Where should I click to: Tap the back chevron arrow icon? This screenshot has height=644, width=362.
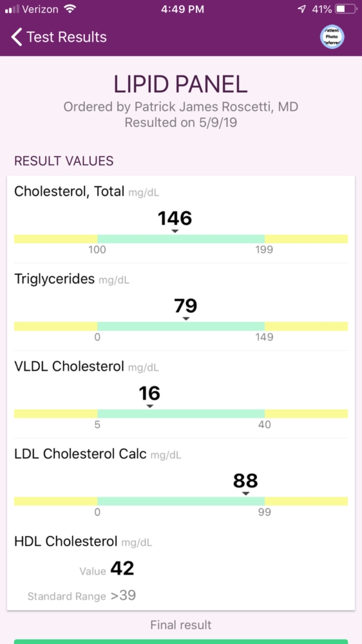pyautogui.click(x=17, y=37)
